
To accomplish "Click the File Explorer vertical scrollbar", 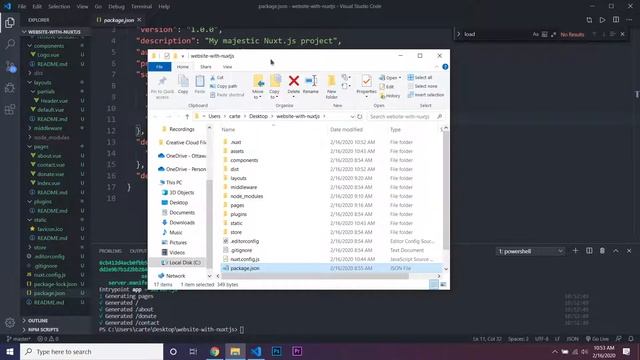I will (x=446, y=190).
